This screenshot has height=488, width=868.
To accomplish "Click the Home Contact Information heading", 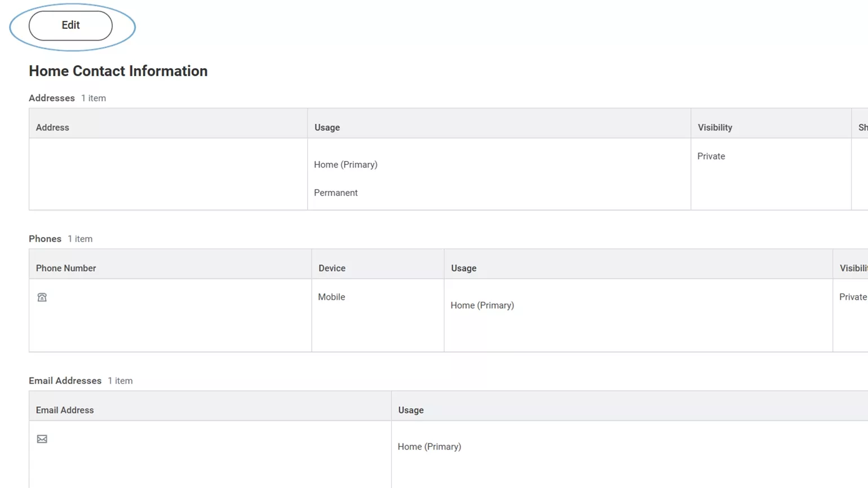I will 118,71.
